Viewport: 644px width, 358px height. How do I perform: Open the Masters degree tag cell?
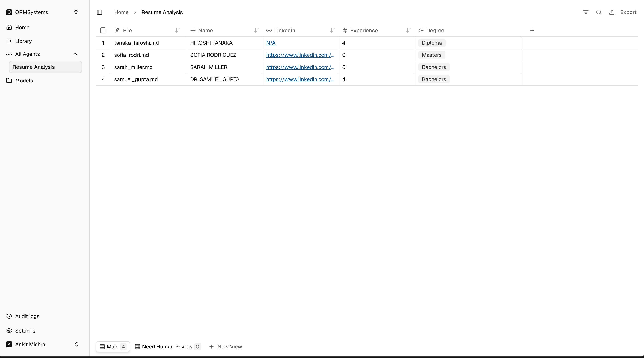tap(431, 55)
